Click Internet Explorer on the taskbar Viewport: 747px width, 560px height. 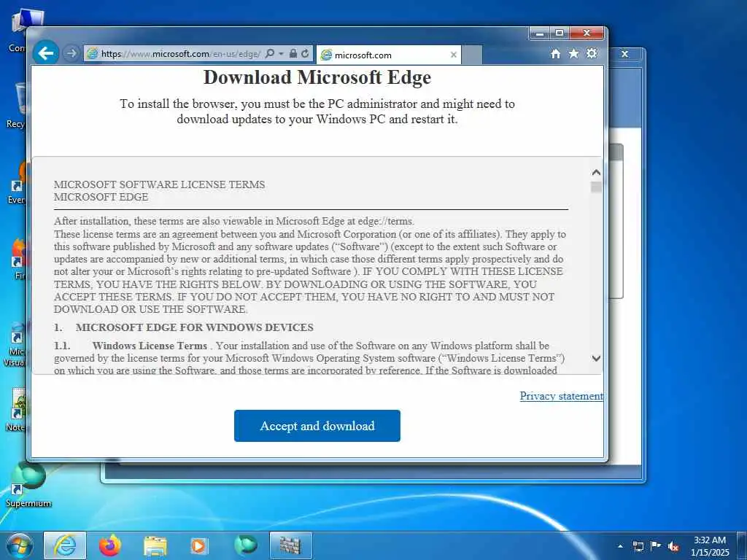[65, 545]
